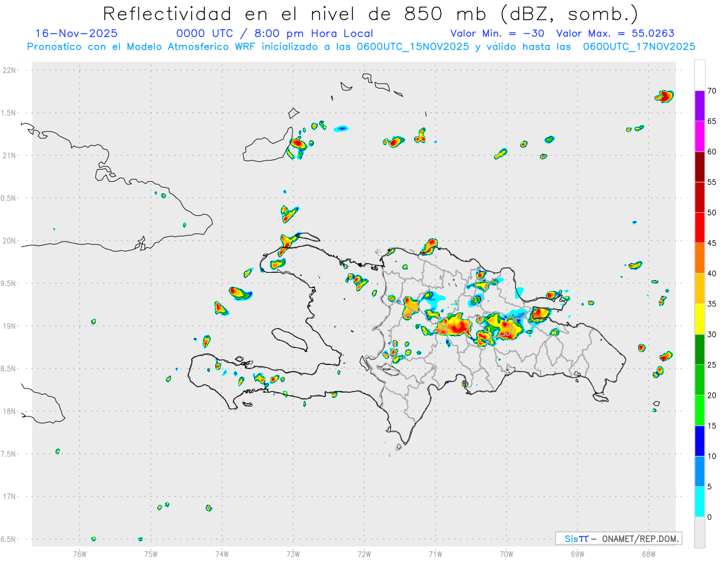
Task: Click the "76W" longitude axis label
Action: (x=79, y=554)
